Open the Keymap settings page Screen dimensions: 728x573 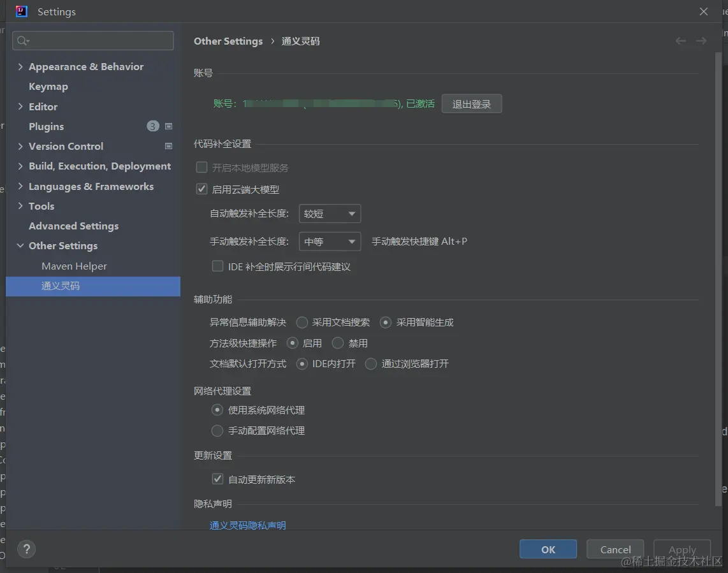click(x=48, y=87)
